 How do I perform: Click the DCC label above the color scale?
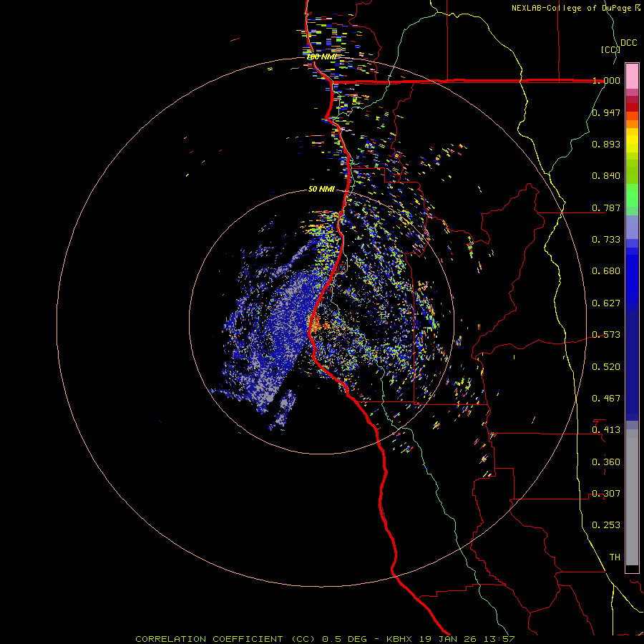[x=629, y=43]
